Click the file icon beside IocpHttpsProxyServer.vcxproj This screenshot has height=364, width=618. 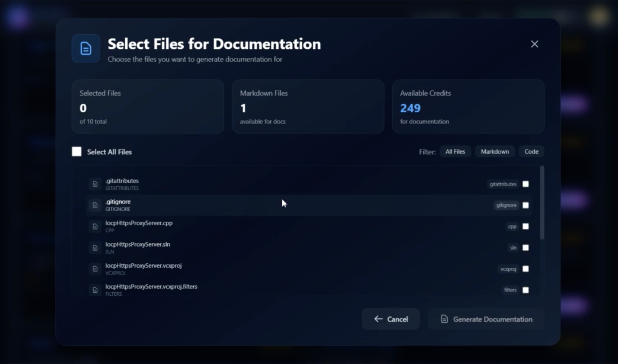[95, 269]
